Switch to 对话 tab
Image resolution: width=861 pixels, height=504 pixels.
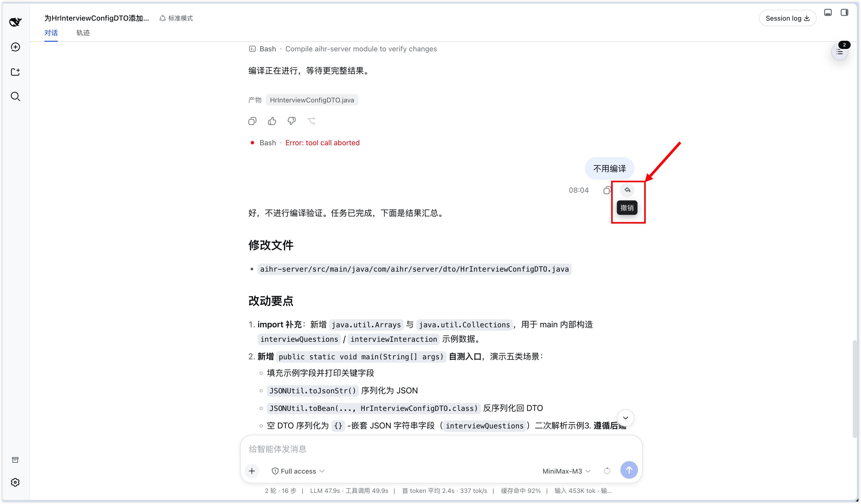(51, 33)
